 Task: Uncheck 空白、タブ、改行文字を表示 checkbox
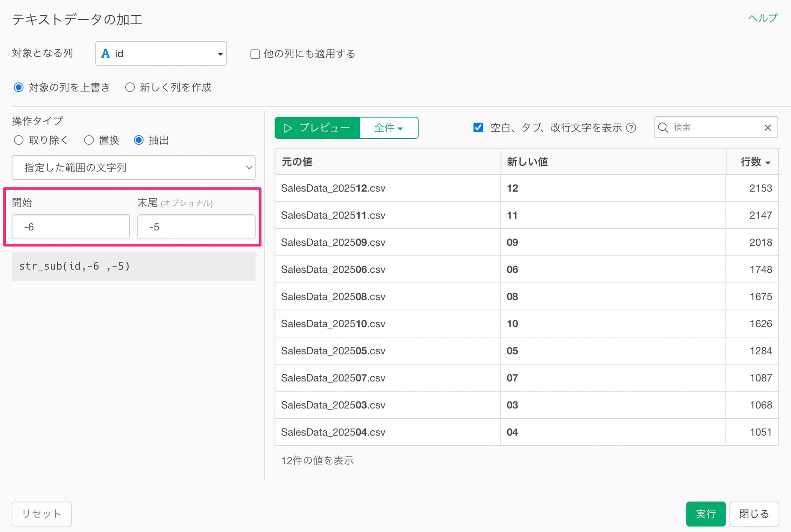coord(478,127)
